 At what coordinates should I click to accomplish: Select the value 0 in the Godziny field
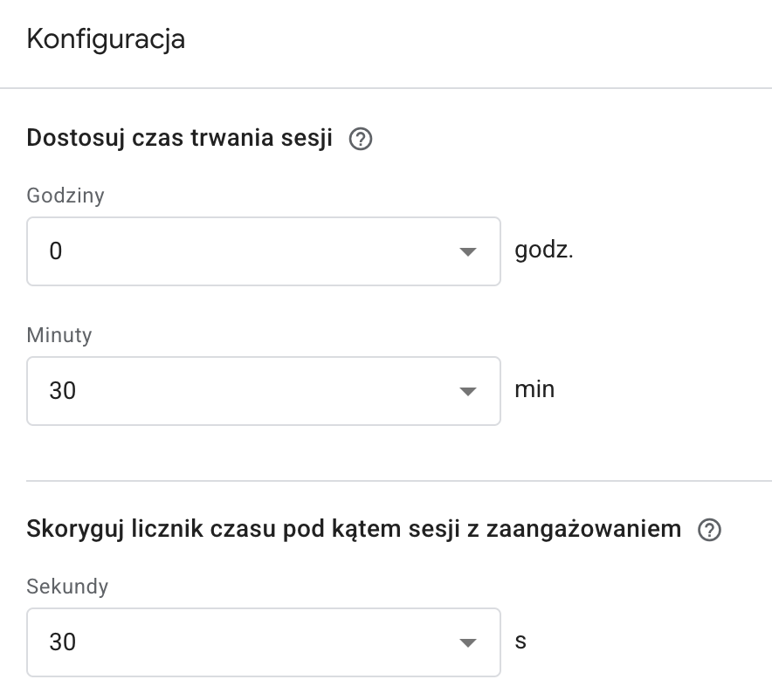(x=56, y=250)
